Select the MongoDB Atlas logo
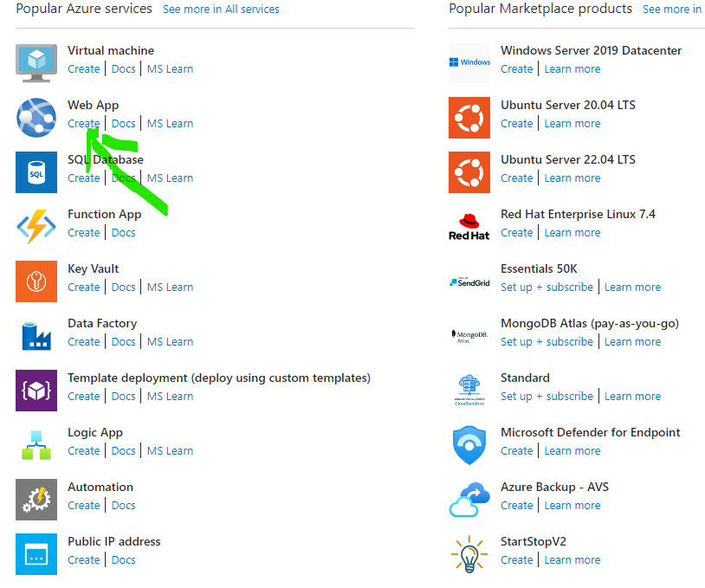705x588 pixels. click(x=469, y=336)
